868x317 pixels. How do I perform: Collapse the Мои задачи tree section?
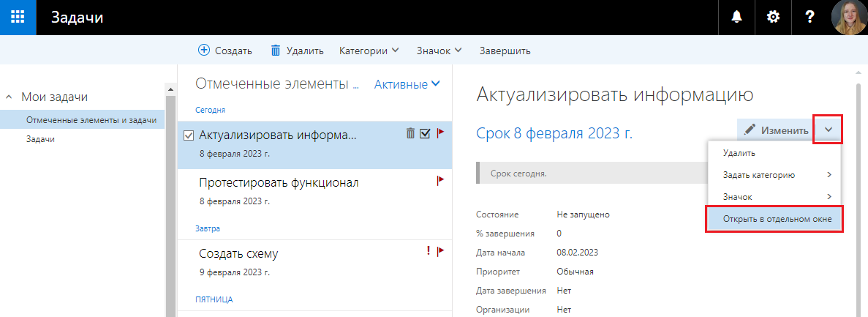click(10, 97)
